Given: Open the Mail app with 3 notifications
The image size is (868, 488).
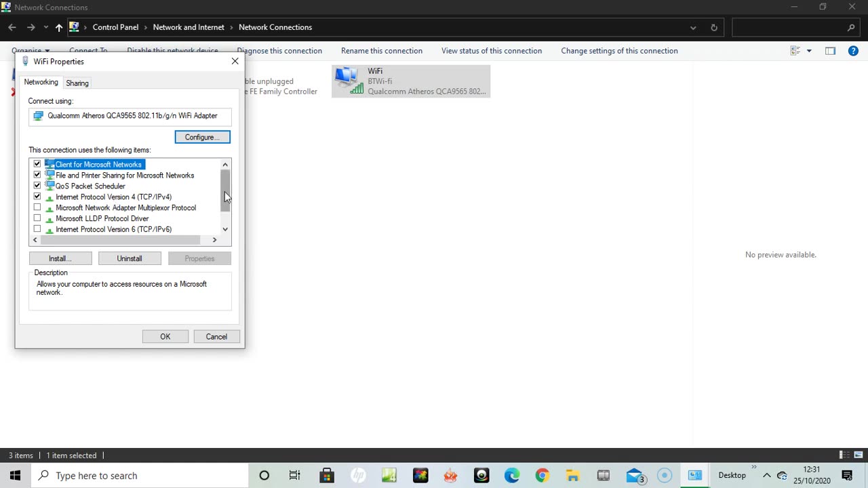Looking at the screenshot, I should pos(635,475).
